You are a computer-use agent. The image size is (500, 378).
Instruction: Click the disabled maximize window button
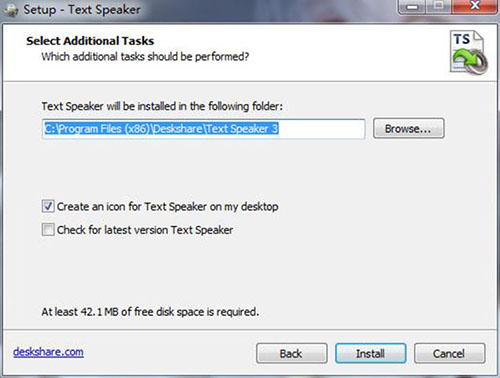coord(439,7)
